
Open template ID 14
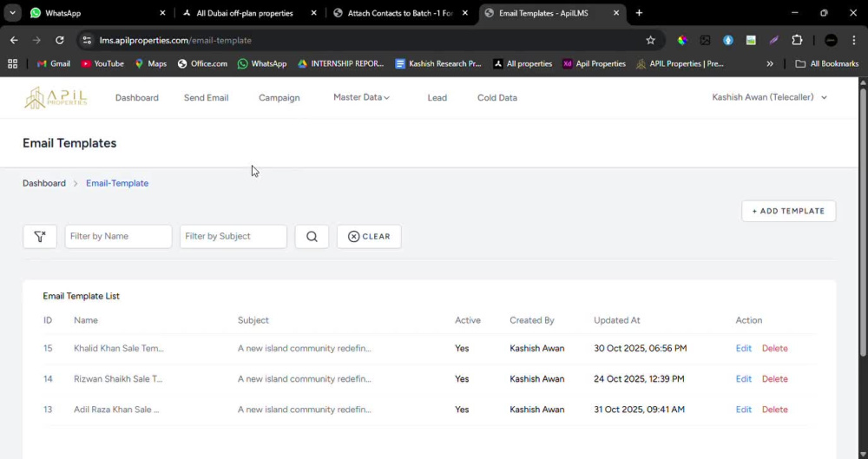(48, 378)
